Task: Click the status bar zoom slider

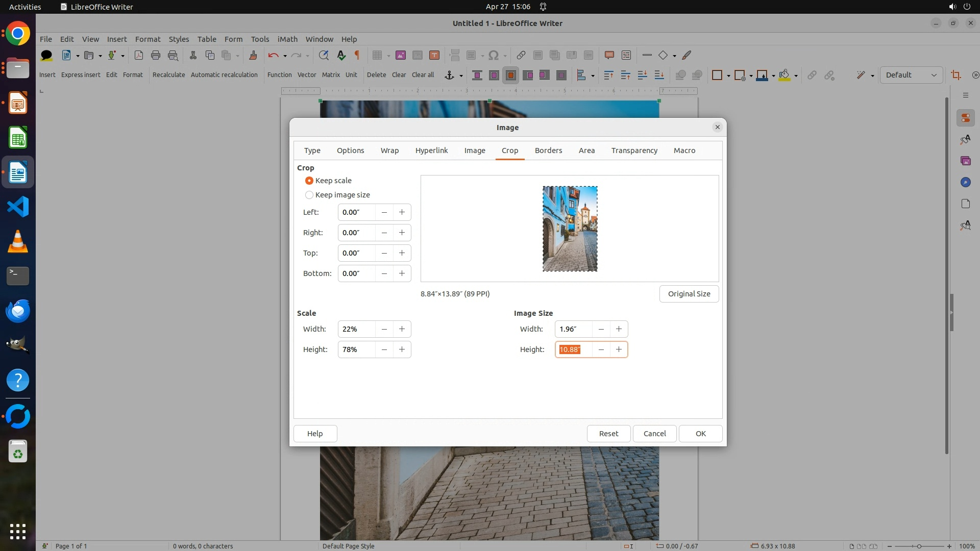Action: point(919,546)
